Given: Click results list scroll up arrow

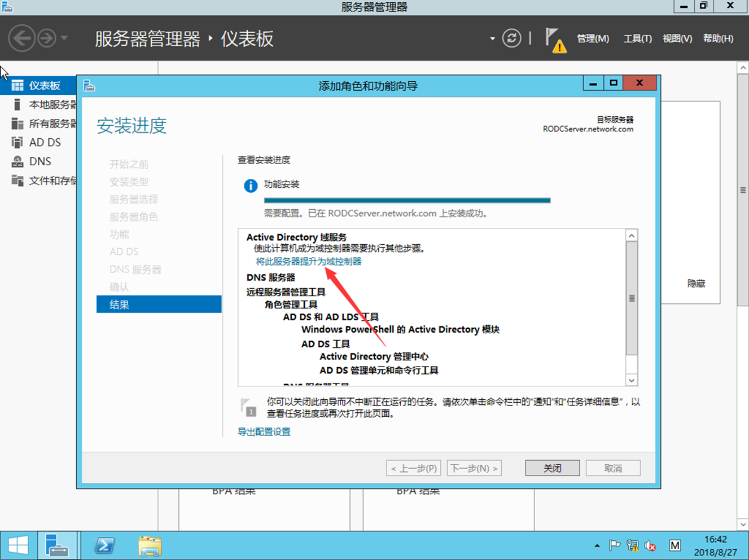Looking at the screenshot, I should (x=632, y=236).
